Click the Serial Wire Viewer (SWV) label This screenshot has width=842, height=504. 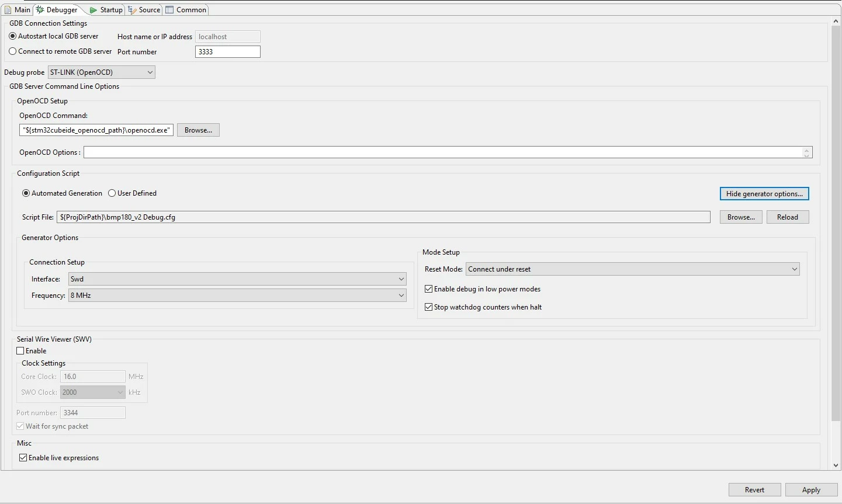click(54, 339)
